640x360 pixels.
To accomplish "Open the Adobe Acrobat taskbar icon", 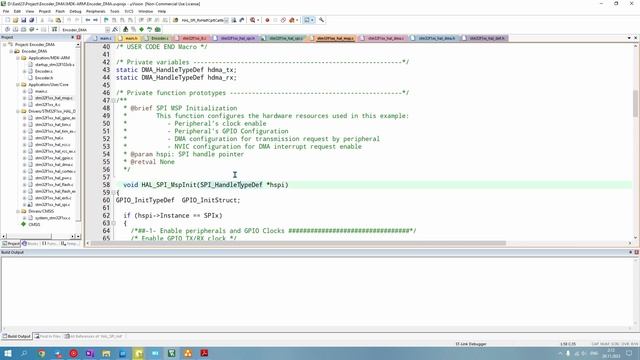I will (204, 353).
